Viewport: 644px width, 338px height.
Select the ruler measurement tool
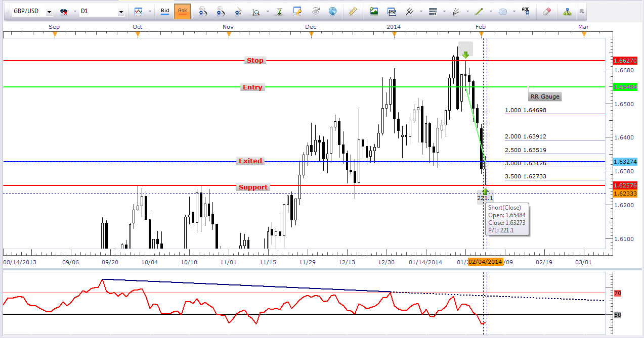[x=353, y=11]
